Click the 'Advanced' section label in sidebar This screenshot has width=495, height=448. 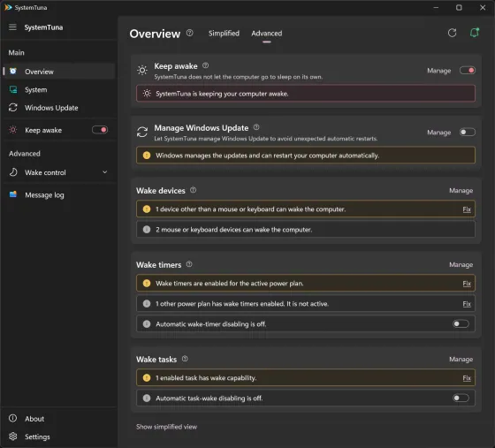[x=25, y=154]
